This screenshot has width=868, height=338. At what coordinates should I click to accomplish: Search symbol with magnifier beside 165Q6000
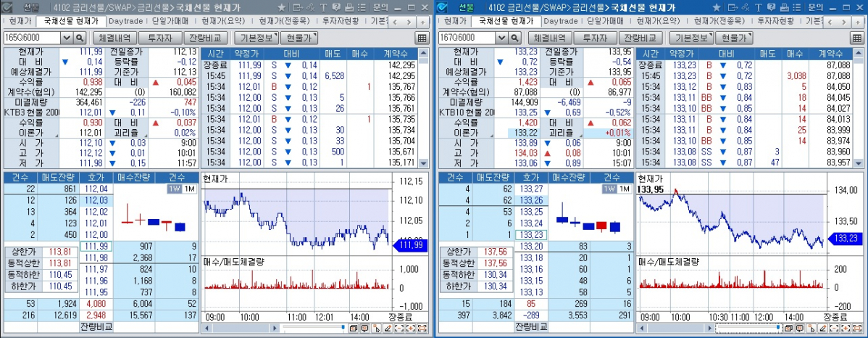(x=80, y=38)
